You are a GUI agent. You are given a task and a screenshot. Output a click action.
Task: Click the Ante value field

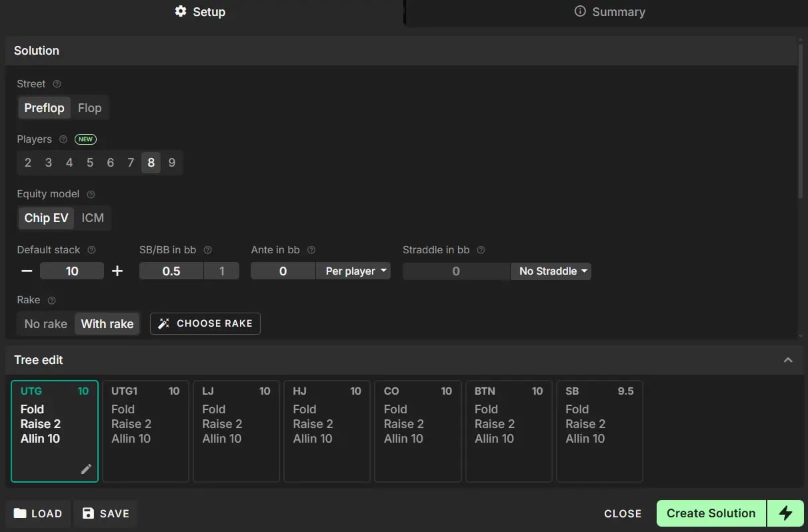[x=283, y=271]
